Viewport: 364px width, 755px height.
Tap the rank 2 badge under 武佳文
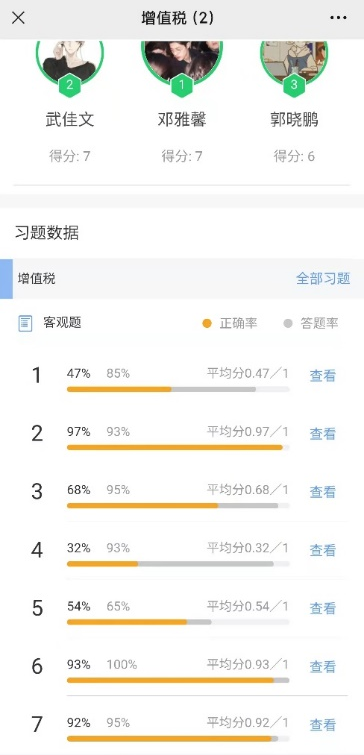[x=70, y=86]
